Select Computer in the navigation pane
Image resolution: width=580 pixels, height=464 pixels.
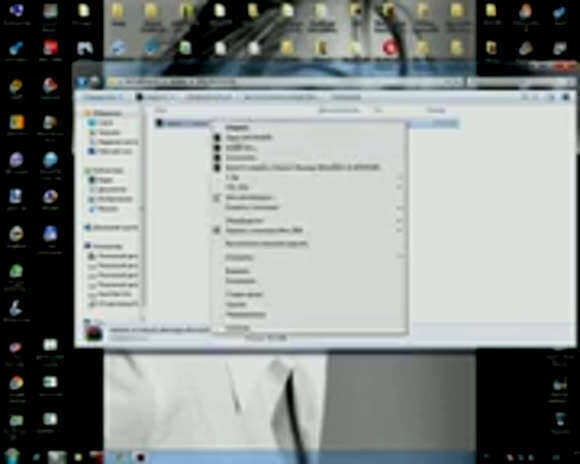tap(104, 246)
